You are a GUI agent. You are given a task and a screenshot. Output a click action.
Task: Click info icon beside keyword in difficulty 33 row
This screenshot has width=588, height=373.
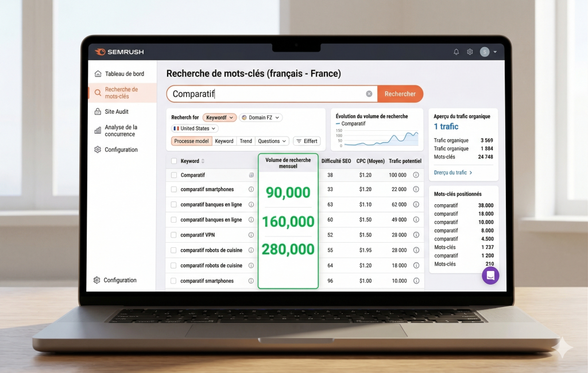(252, 189)
